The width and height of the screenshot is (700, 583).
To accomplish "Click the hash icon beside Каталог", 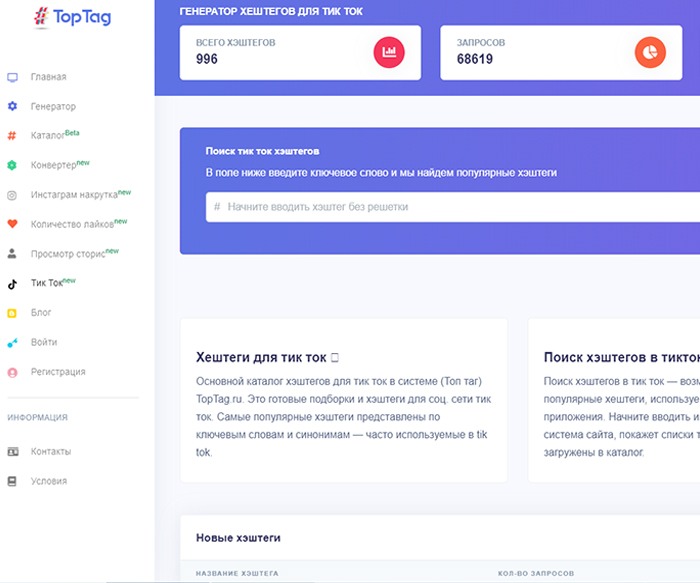I will point(12,136).
